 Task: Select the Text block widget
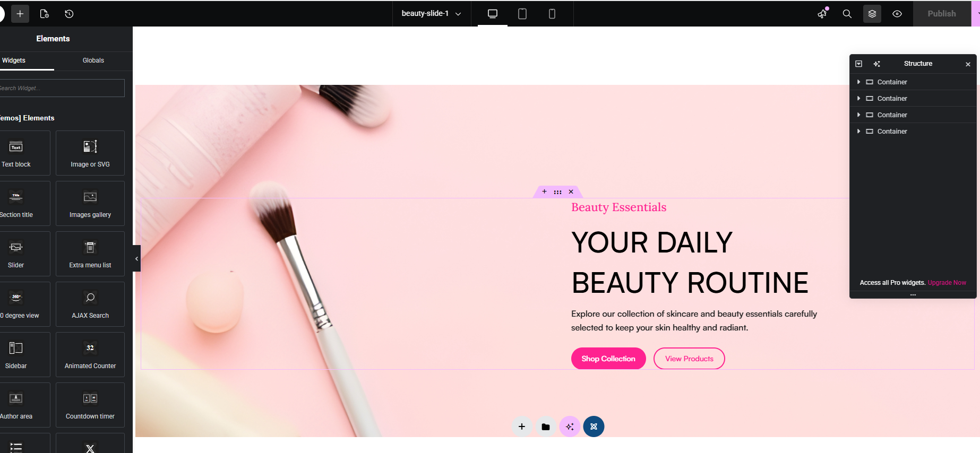25,153
